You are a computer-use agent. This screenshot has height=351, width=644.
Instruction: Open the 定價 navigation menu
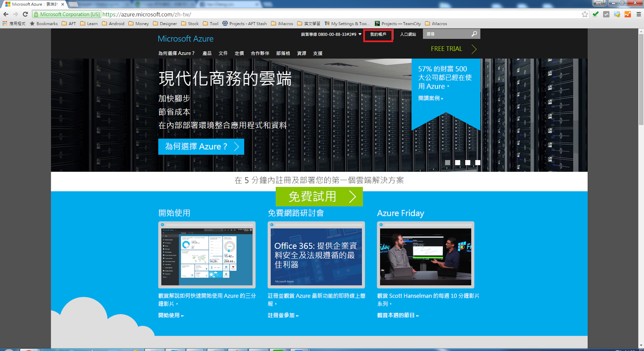(x=239, y=53)
